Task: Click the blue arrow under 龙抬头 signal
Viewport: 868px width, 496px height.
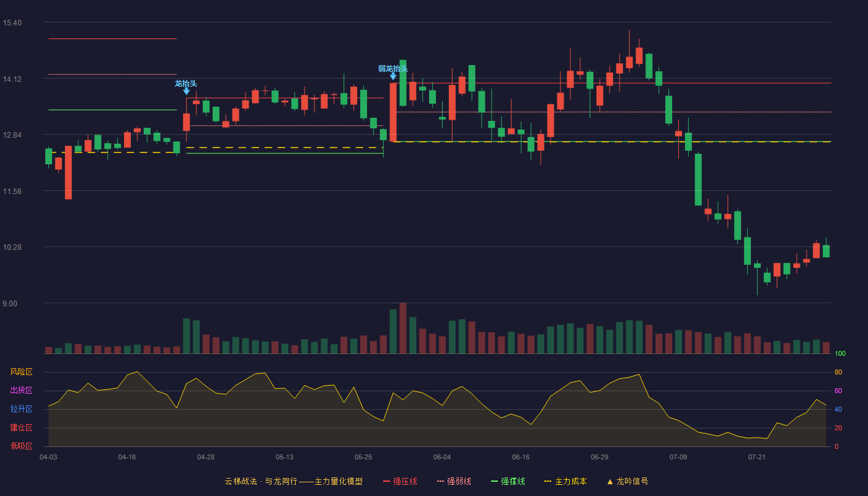Action: [186, 91]
